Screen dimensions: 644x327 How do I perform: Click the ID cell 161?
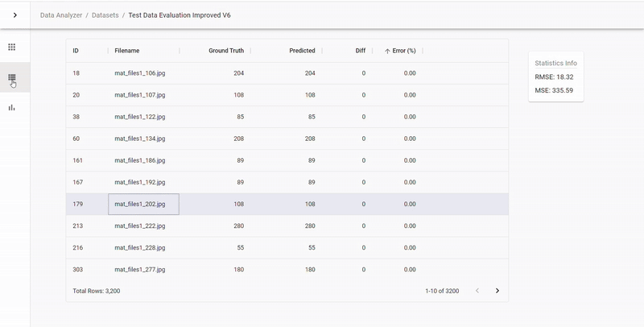(87, 160)
